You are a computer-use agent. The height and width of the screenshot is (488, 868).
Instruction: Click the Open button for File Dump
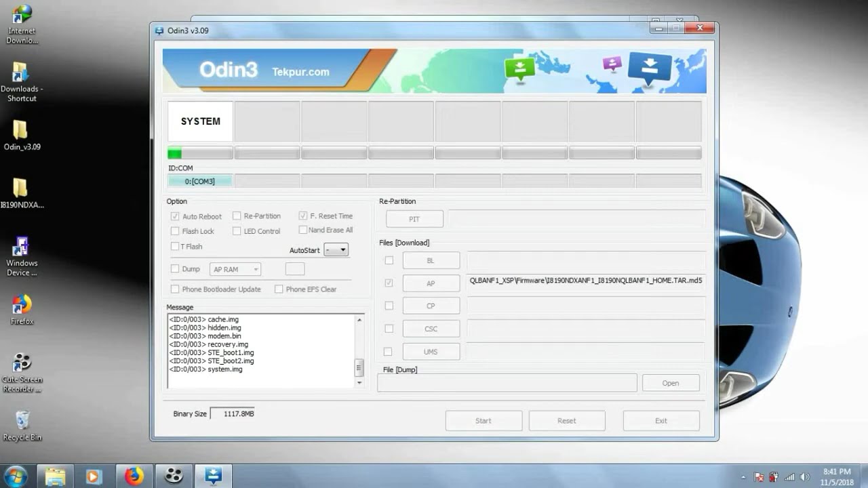pyautogui.click(x=671, y=383)
